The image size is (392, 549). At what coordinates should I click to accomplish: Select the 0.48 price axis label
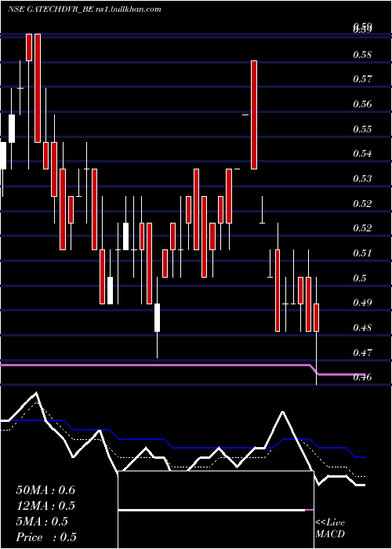pos(362,328)
